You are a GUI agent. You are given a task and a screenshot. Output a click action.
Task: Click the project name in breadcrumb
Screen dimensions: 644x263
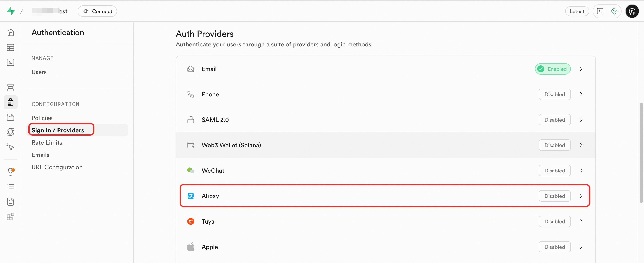click(x=50, y=11)
